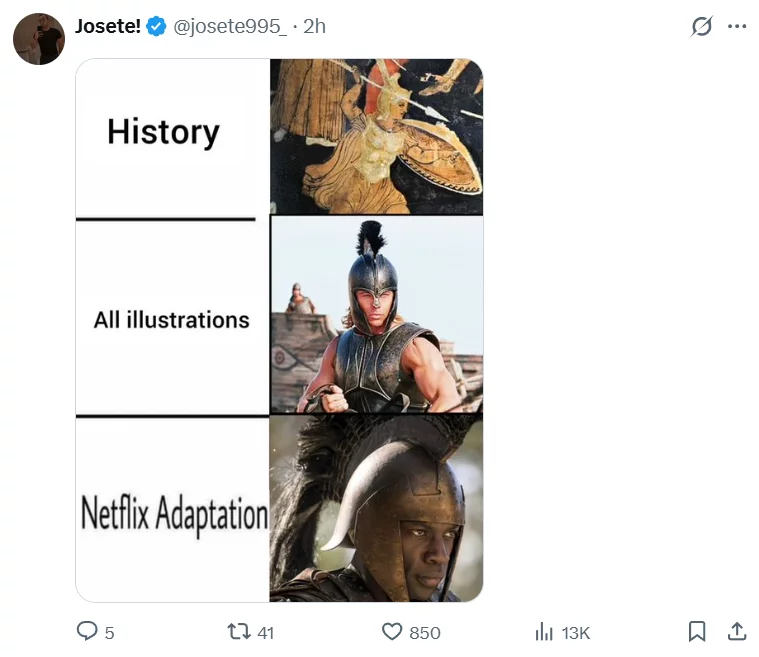759x657 pixels.
Task: Click the close-up bronze helmet picture
Action: coord(376,508)
